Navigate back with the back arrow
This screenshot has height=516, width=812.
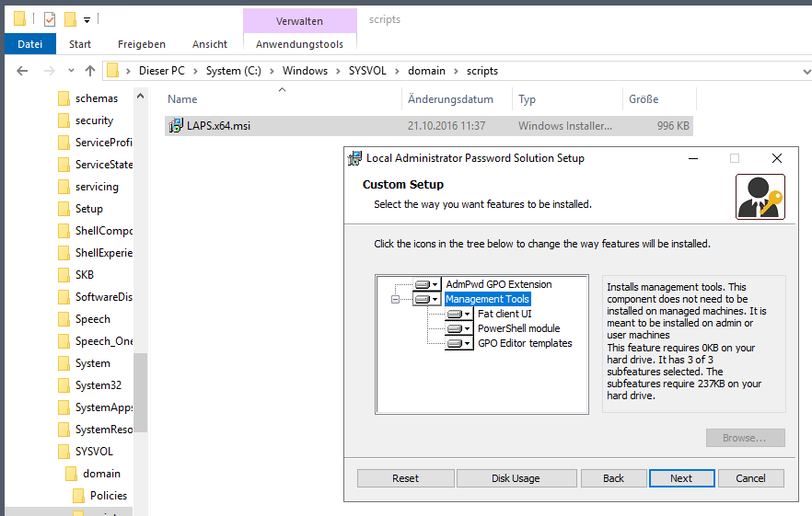tap(22, 71)
